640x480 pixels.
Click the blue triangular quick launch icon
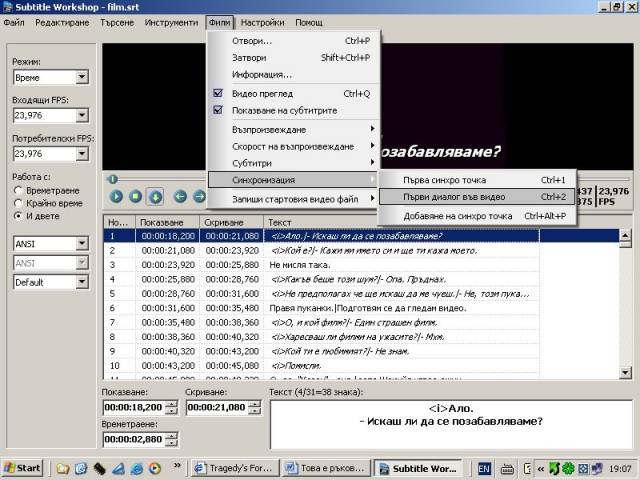coord(118,468)
